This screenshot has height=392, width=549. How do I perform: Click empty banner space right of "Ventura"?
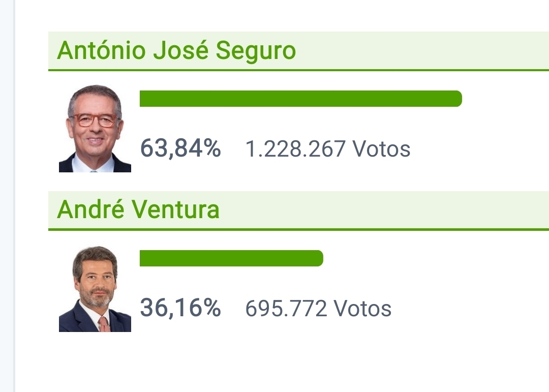click(381, 210)
